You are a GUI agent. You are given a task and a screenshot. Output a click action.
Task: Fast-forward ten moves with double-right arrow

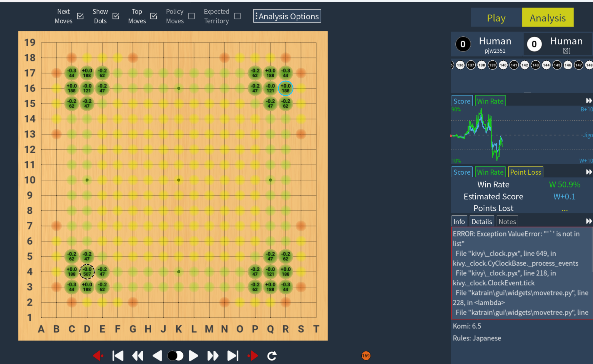click(x=213, y=356)
